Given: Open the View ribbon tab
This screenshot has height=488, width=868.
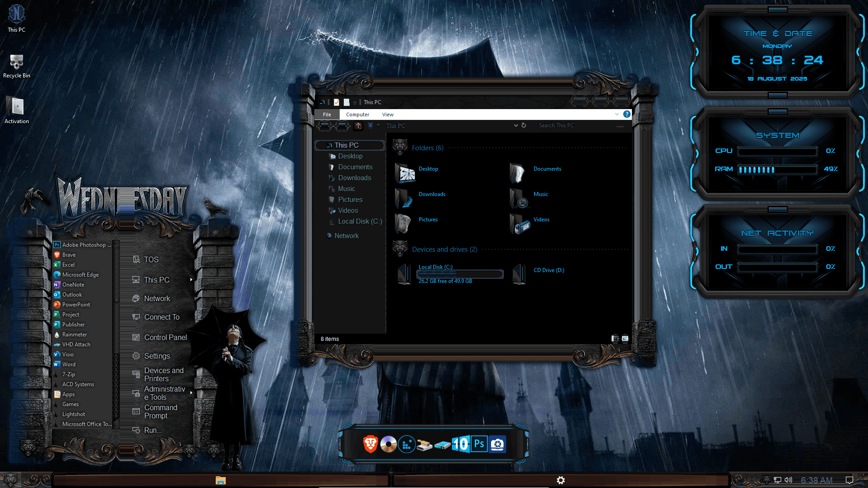Looking at the screenshot, I should pyautogui.click(x=388, y=115).
